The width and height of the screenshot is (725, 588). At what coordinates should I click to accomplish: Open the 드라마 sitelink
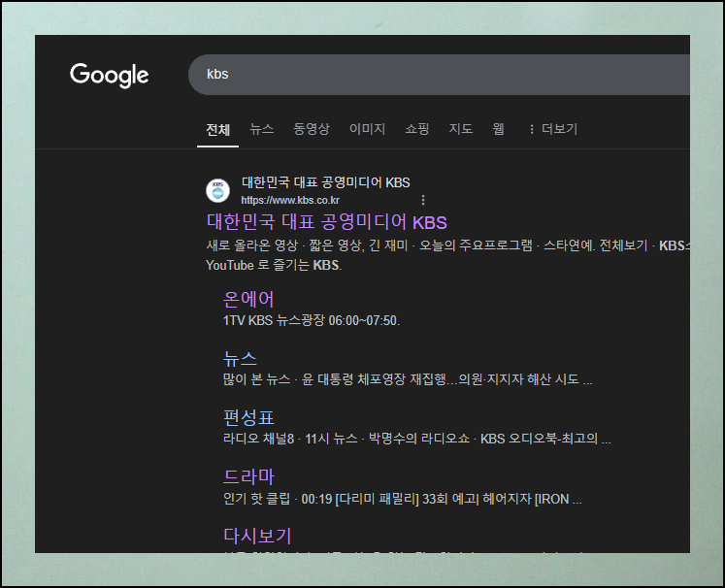pyautogui.click(x=248, y=476)
